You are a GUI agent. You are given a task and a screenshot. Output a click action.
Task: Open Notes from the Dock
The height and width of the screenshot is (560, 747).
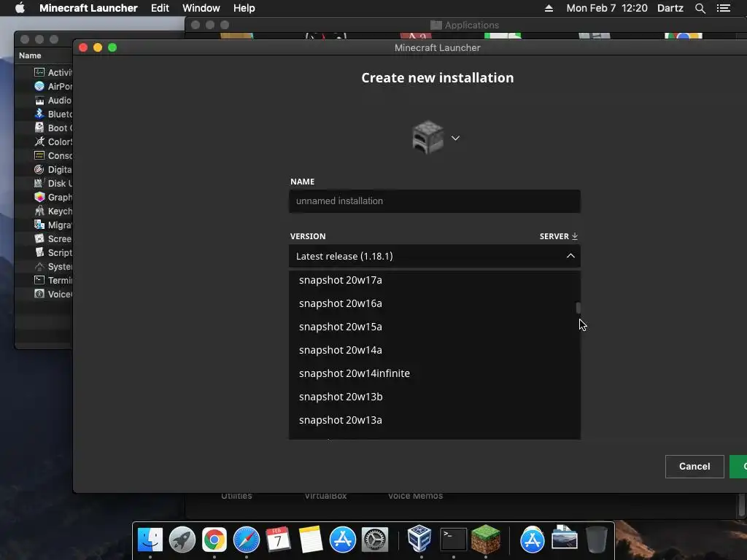click(311, 540)
